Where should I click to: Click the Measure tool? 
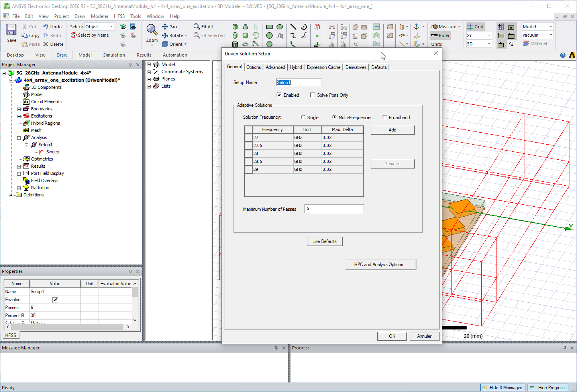tap(446, 27)
